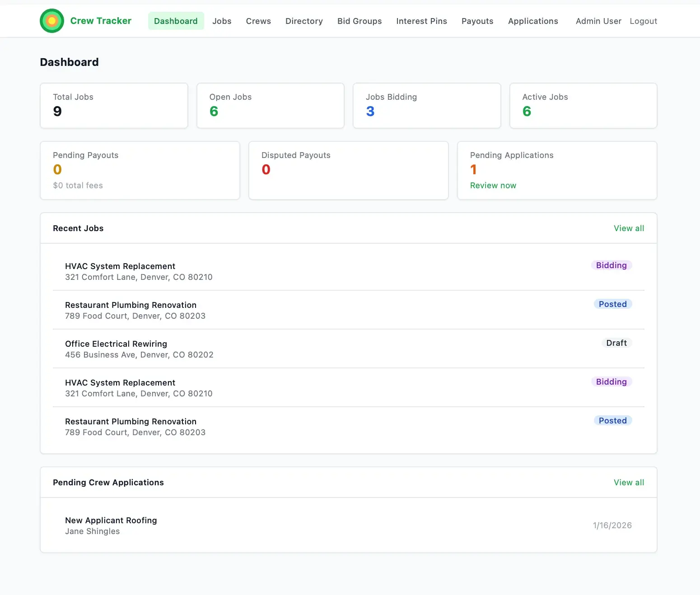700x595 pixels.
Task: Click the Admin User label
Action: coord(598,21)
